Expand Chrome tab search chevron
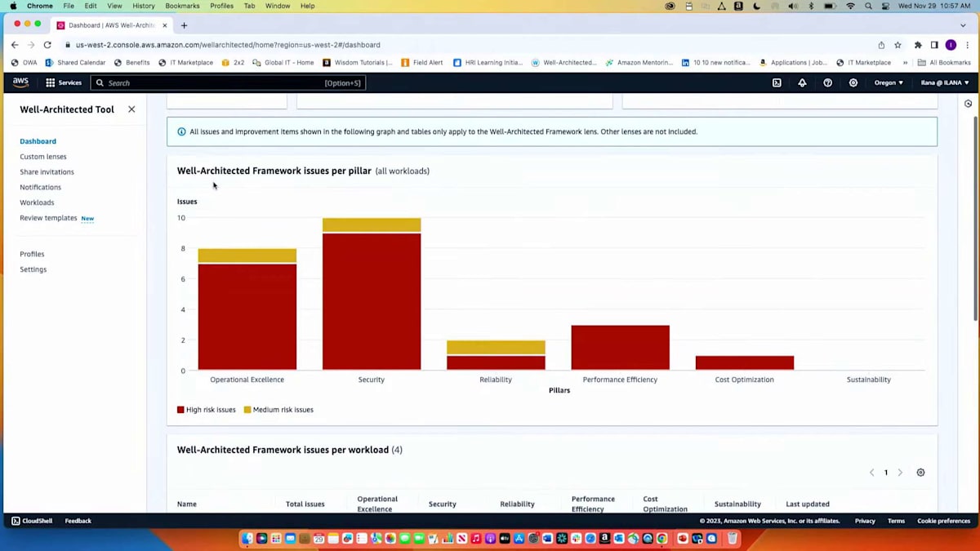Viewport: 980px width, 551px height. [963, 25]
